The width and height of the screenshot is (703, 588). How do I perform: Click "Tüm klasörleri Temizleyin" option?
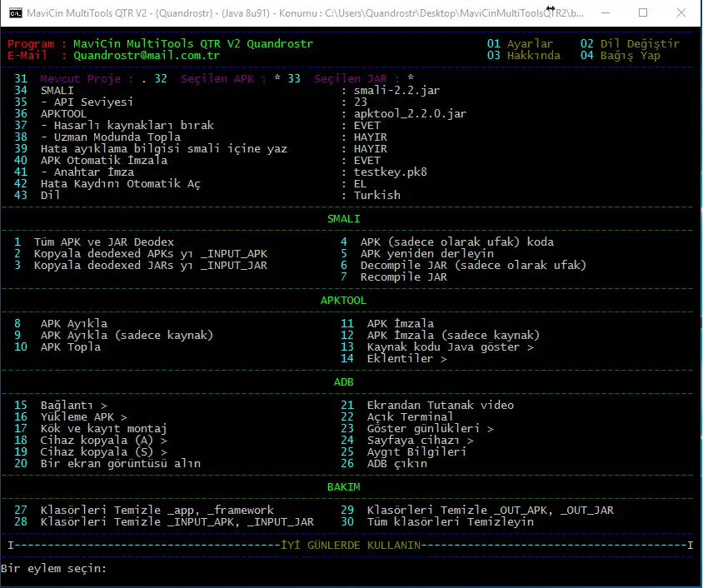[450, 521]
